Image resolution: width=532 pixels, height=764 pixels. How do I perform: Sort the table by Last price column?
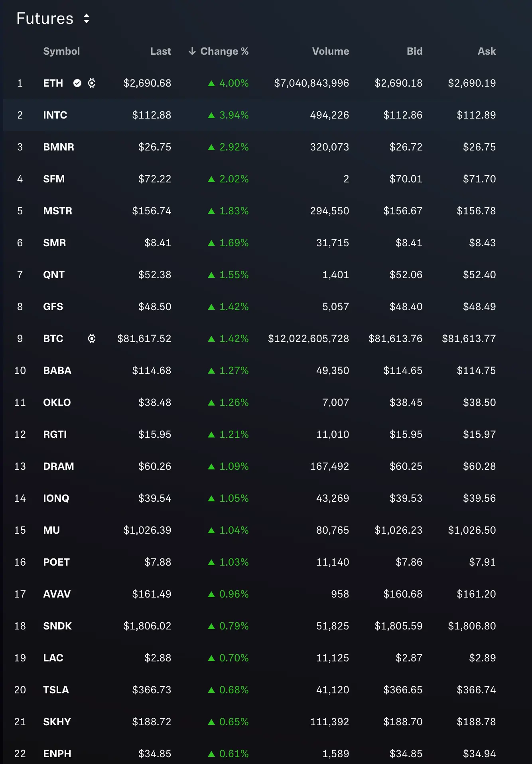click(161, 51)
